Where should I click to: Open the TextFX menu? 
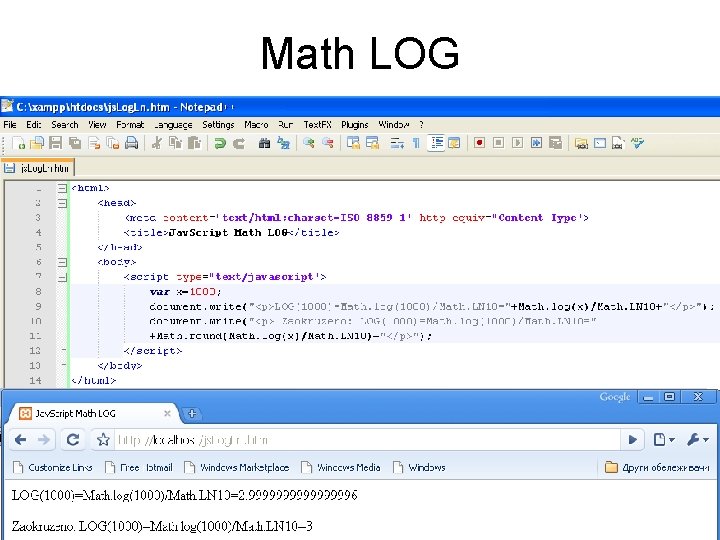tap(317, 124)
